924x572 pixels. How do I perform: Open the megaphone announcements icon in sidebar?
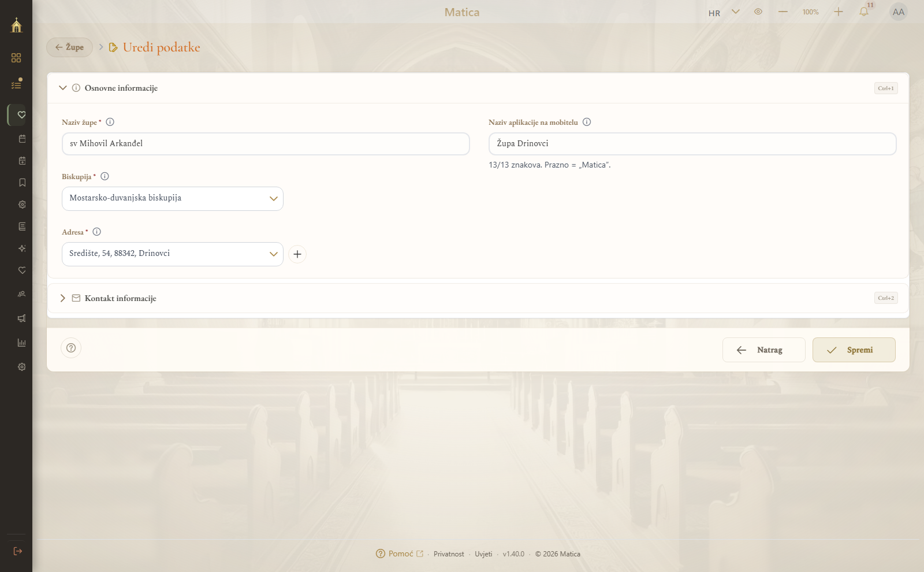click(x=22, y=318)
